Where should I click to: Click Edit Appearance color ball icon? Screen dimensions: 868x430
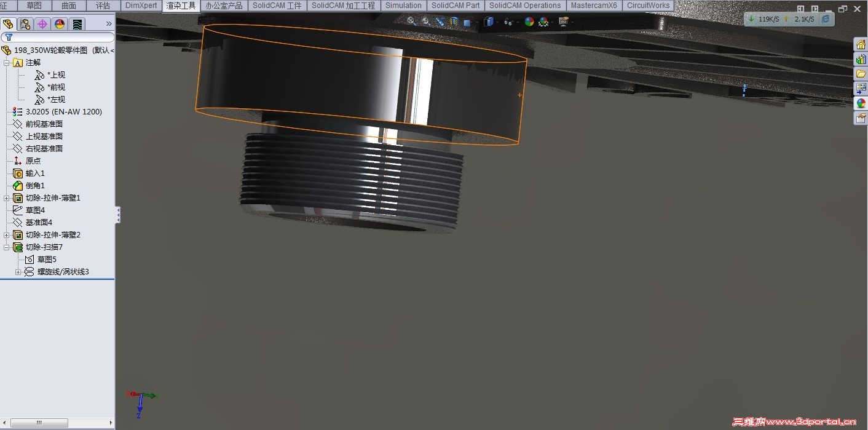click(529, 22)
